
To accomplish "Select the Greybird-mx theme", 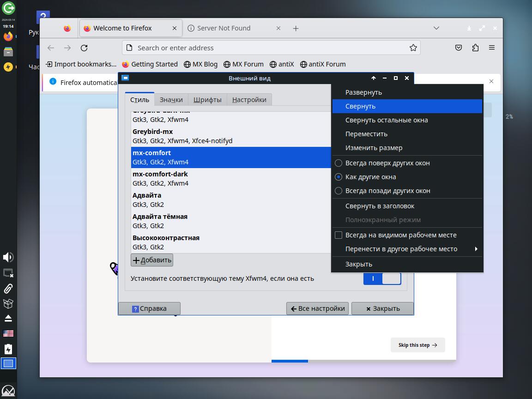I will [x=231, y=136].
